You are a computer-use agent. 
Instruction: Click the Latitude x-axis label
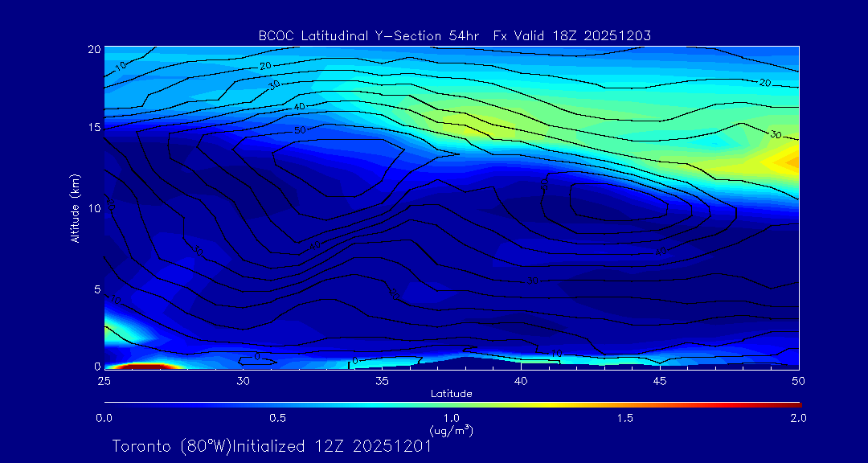click(449, 393)
